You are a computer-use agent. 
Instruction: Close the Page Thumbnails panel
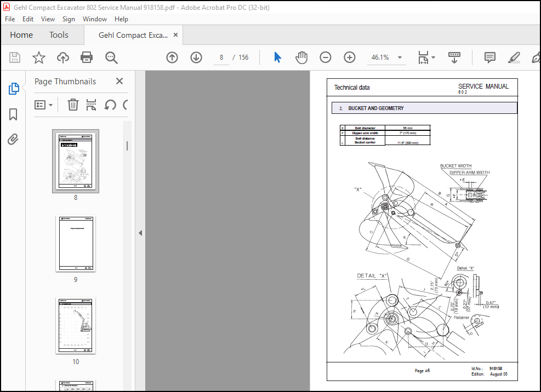click(119, 81)
